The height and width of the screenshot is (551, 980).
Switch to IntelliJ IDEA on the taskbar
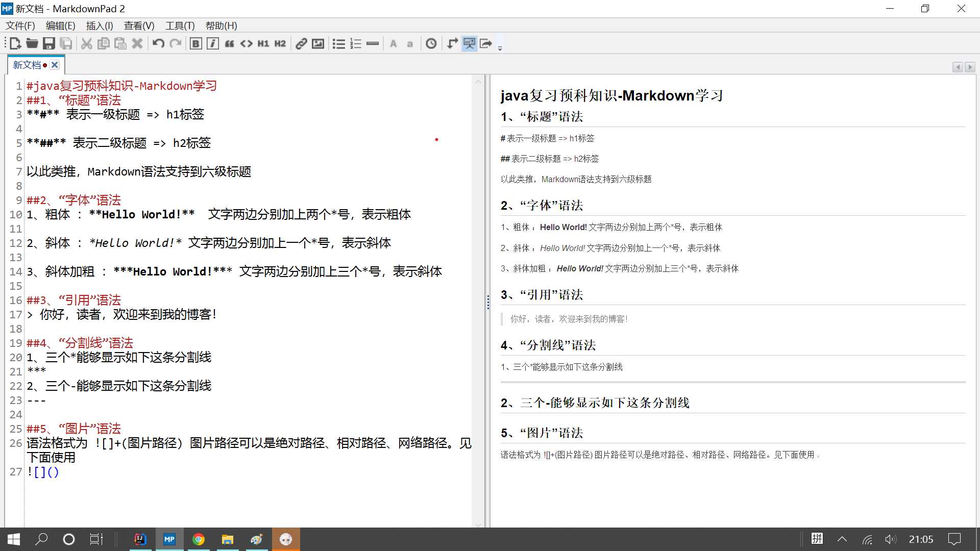(x=140, y=539)
